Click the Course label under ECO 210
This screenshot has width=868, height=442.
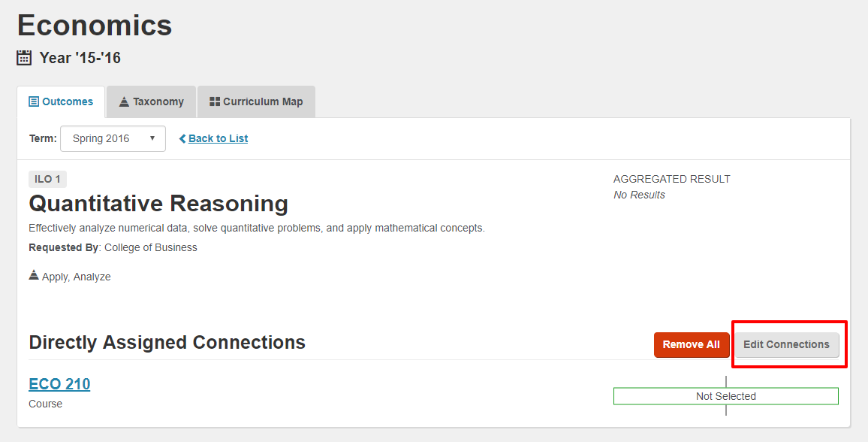(x=45, y=404)
